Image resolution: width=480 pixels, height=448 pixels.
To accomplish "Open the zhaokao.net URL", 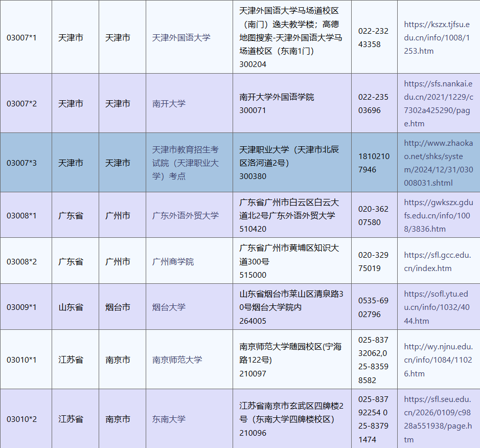I will 438,163.
